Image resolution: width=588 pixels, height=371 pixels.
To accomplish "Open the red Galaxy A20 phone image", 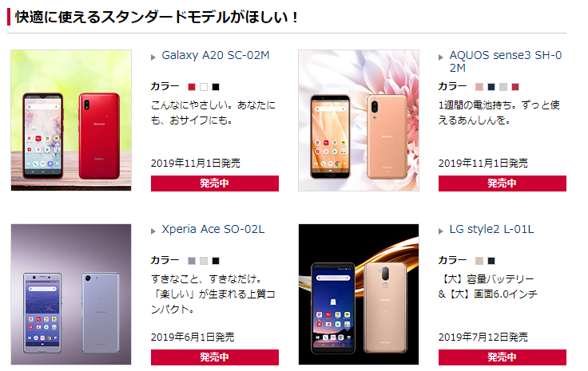I will click(x=71, y=120).
